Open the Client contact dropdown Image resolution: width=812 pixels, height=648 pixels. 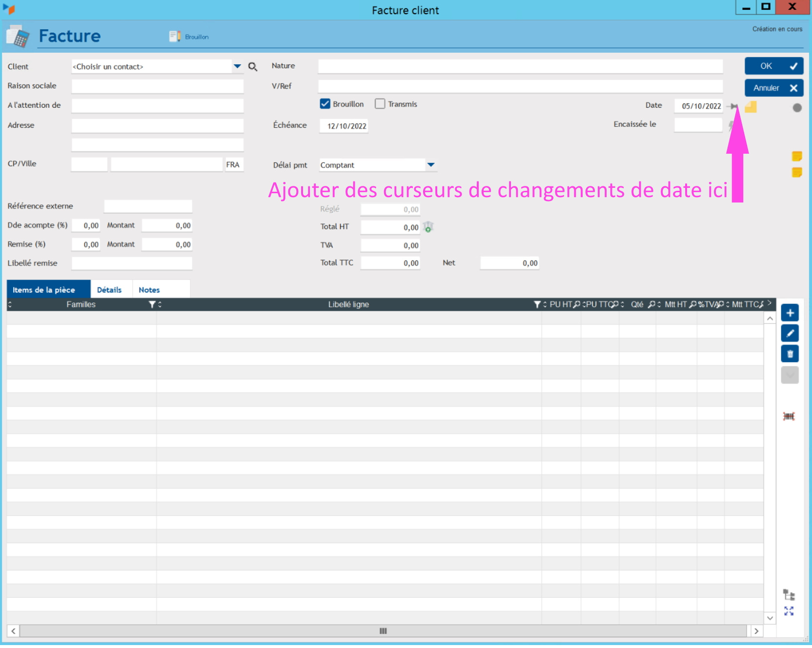pos(237,66)
